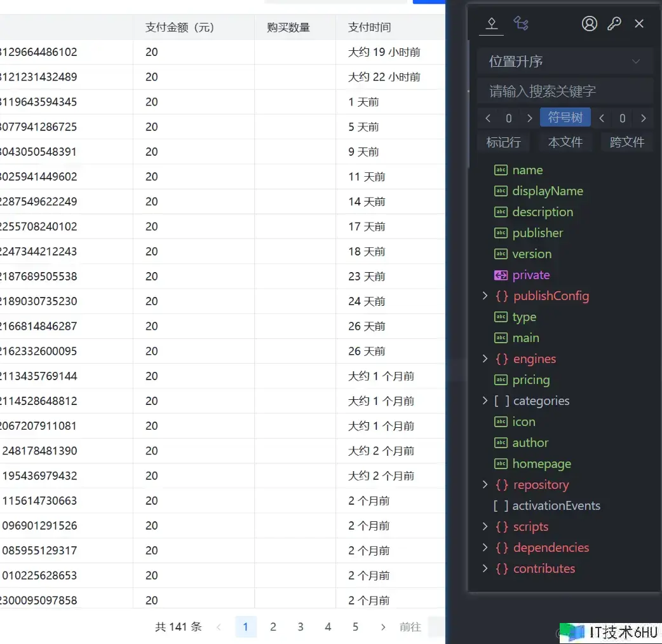Click the string icon beside displayName
Image resolution: width=662 pixels, height=644 pixels.
point(501,191)
